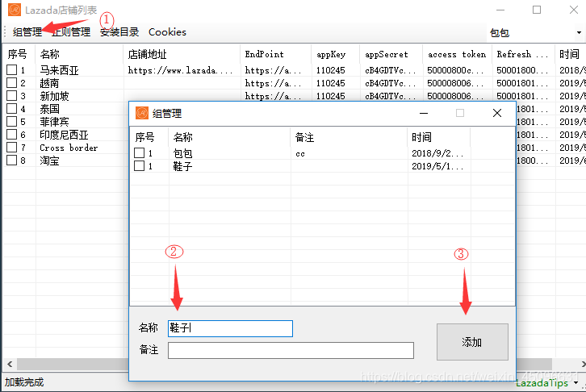The width and height of the screenshot is (586, 392).
Task: Focus the 备注 input field
Action: pyautogui.click(x=291, y=350)
